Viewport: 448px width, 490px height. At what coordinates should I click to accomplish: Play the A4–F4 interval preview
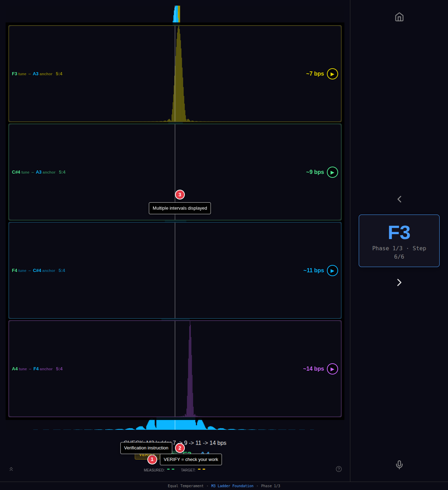click(331, 369)
